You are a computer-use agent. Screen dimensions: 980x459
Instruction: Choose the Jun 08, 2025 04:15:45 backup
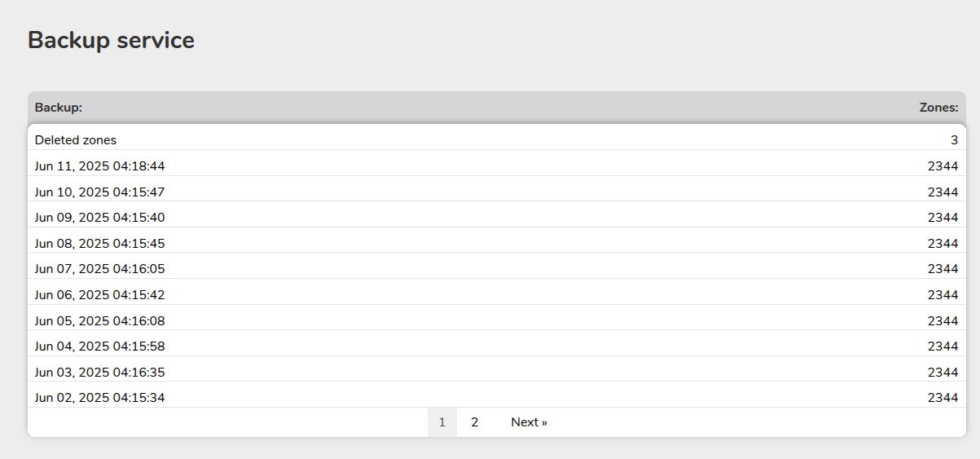99,244
